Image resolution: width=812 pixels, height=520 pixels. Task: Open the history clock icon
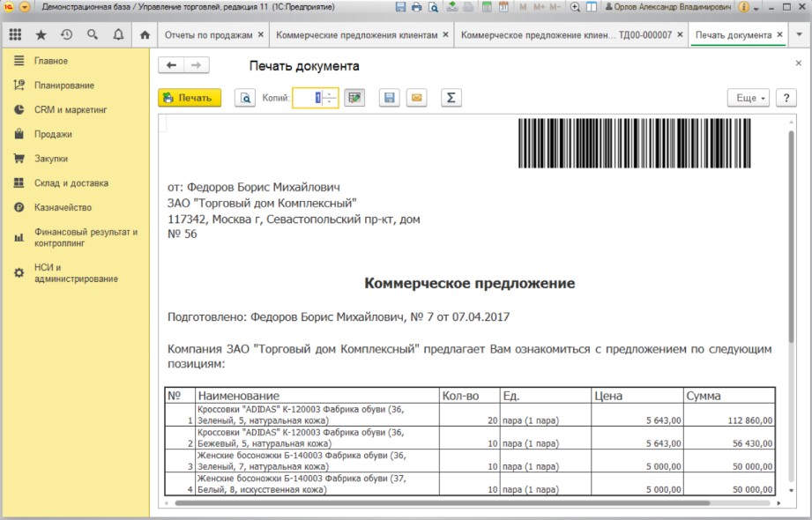pos(66,34)
